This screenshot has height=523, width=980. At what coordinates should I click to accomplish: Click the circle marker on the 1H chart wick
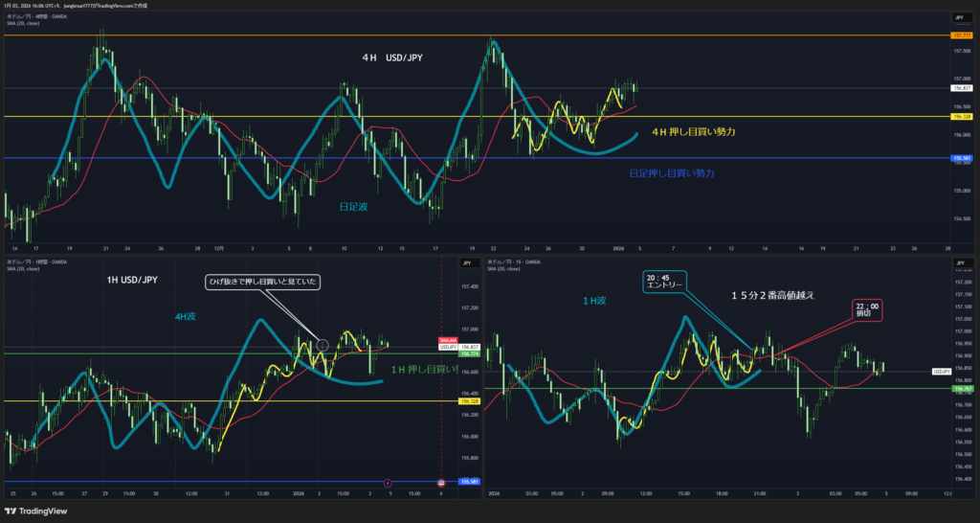click(323, 344)
